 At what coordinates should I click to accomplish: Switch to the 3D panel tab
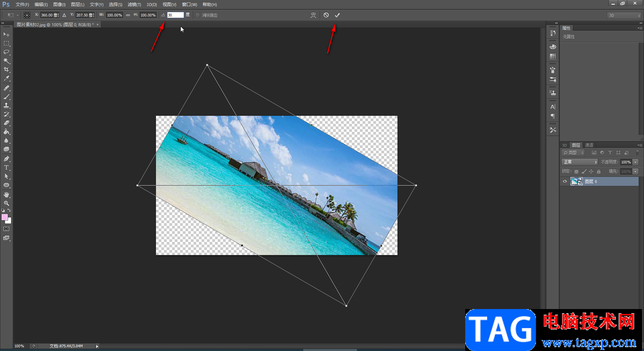tap(565, 145)
